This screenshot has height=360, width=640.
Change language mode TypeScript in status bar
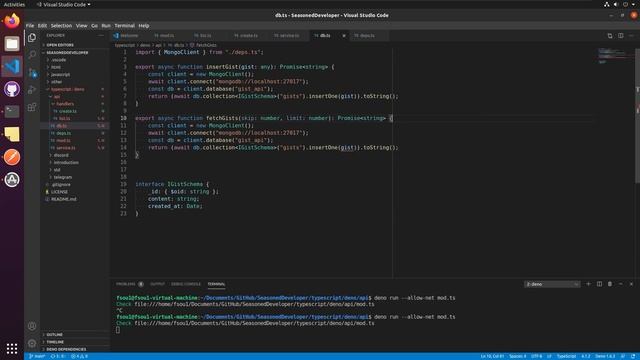(x=567, y=356)
